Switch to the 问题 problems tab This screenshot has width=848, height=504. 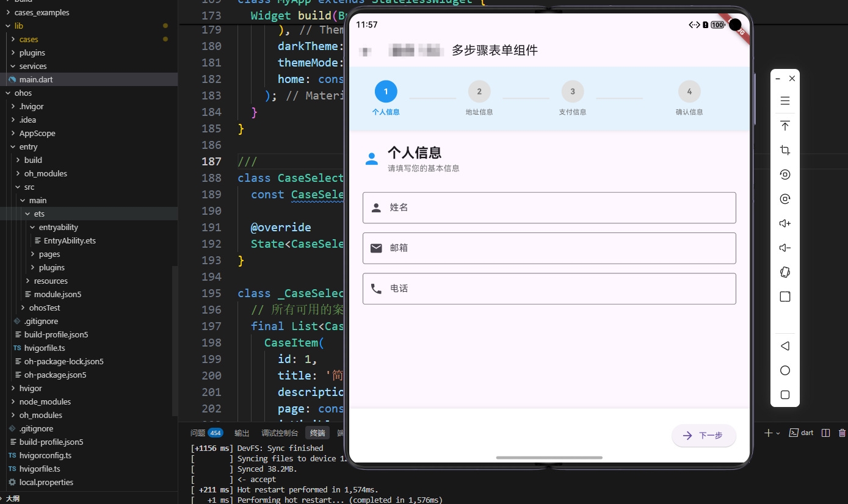[198, 433]
